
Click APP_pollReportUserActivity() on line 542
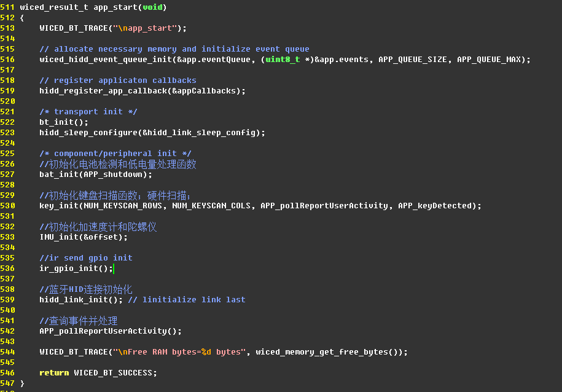(111, 331)
